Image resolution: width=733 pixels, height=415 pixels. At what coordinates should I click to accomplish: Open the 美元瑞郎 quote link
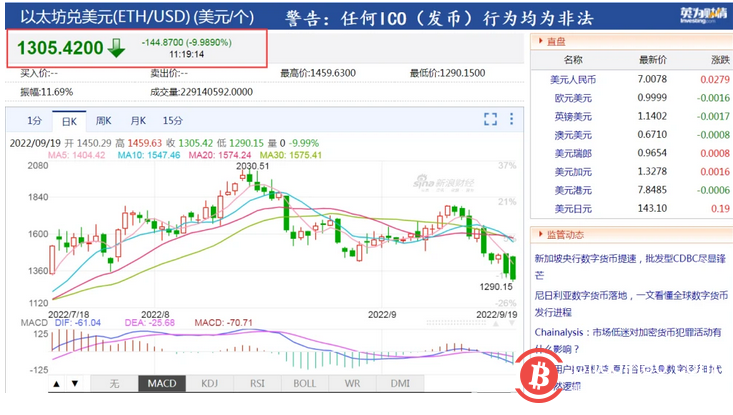(x=573, y=153)
